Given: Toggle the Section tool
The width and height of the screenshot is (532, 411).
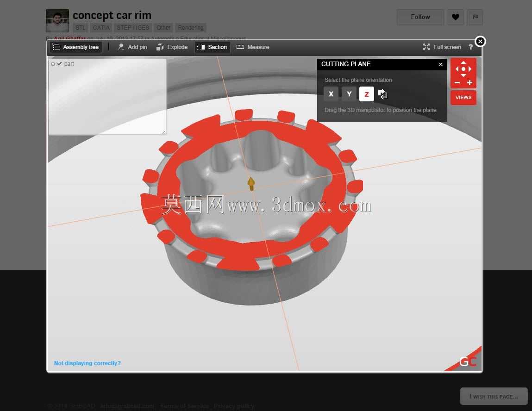Looking at the screenshot, I should [x=213, y=47].
